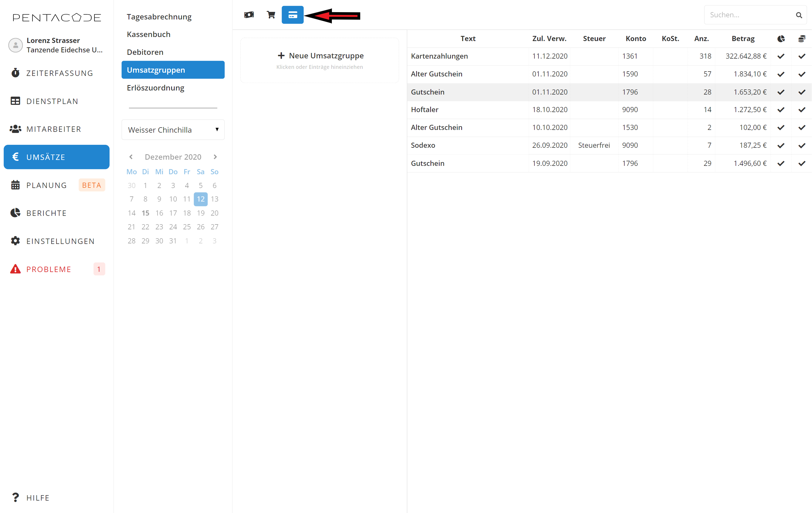Select December 15 in the calendar
This screenshot has width=812, height=513.
(145, 213)
